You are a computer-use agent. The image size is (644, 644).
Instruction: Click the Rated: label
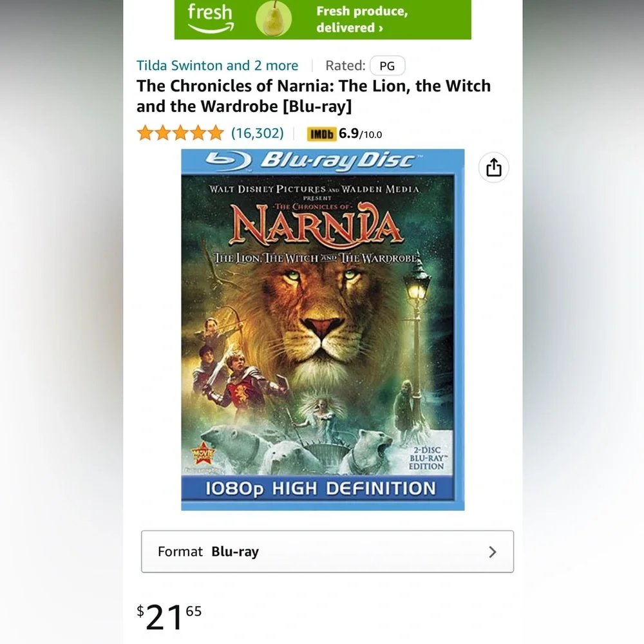tap(345, 66)
